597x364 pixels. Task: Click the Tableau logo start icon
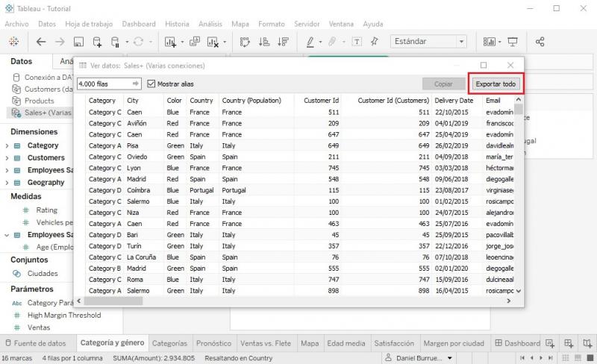pyautogui.click(x=13, y=42)
